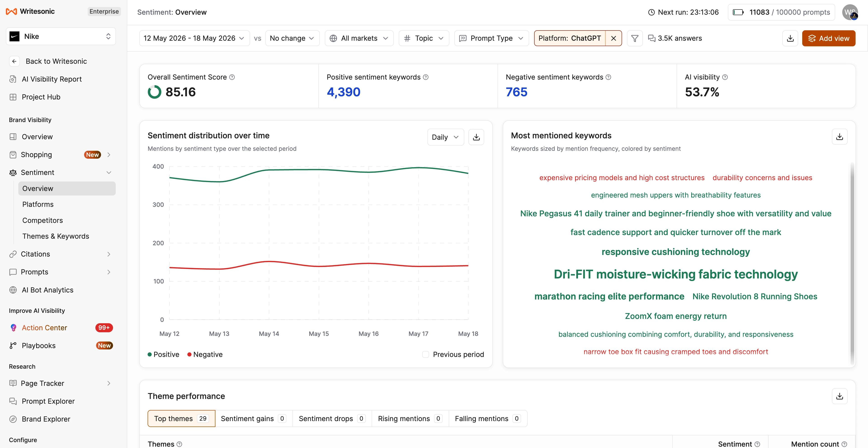Toggle the Positive legend series
This screenshot has height=448, width=868.
click(x=163, y=354)
